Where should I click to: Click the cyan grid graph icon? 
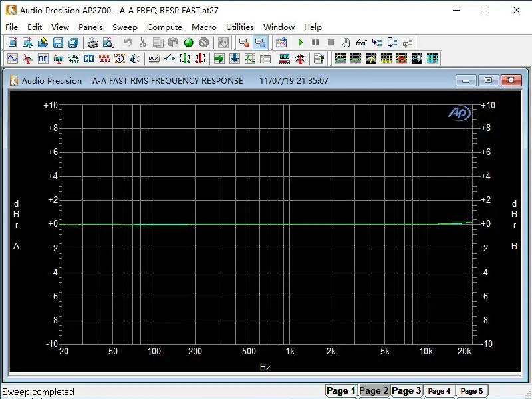tap(432, 59)
